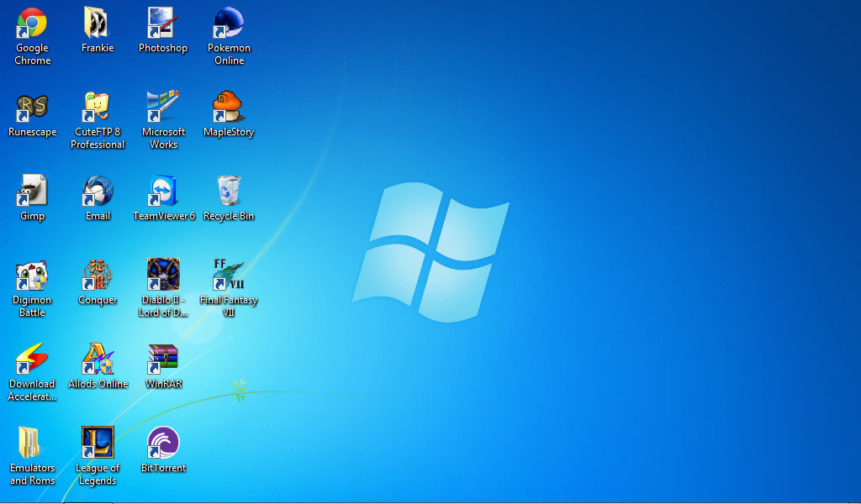The image size is (861, 504).
Task: Open the Conquer game
Action: pos(98,275)
